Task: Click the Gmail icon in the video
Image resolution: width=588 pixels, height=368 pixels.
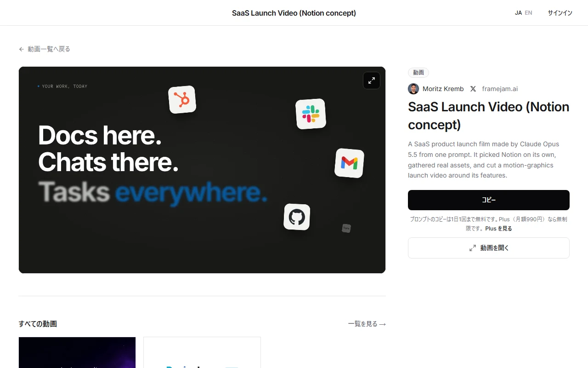Action: tap(349, 163)
